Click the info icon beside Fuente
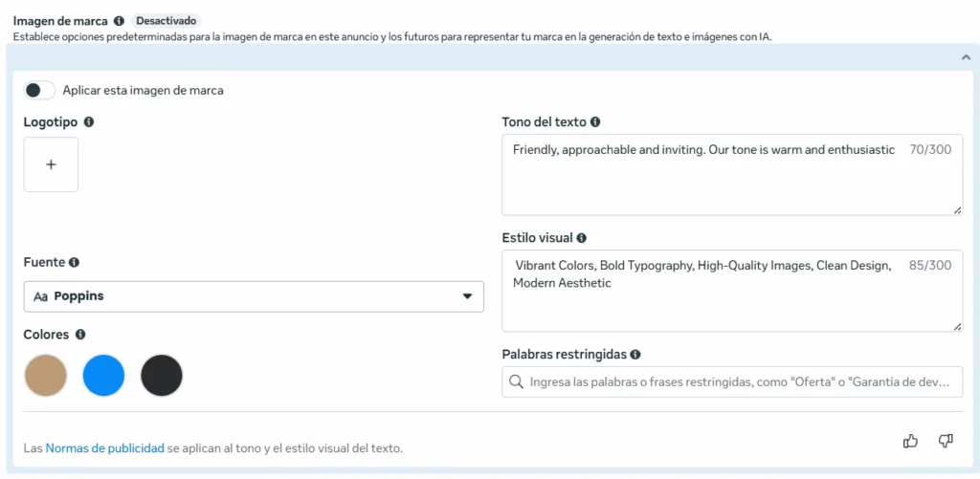Screen dimensions: 980x479 [75, 262]
